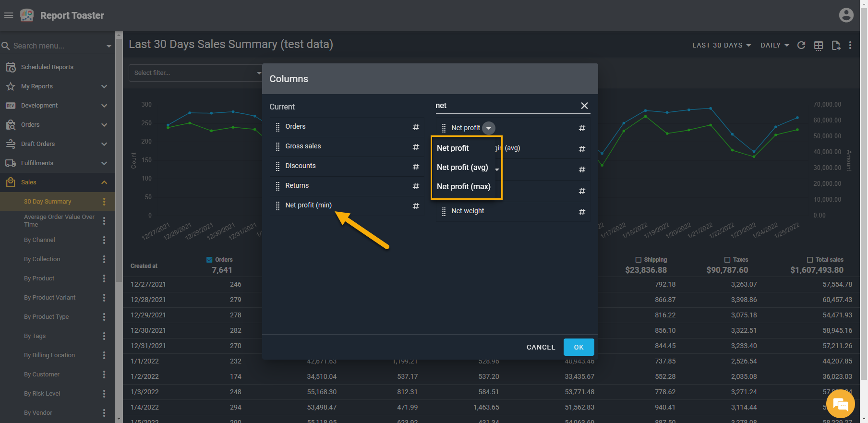The image size is (868, 423).
Task: Toggle the Orders column checkbox
Action: point(209,260)
